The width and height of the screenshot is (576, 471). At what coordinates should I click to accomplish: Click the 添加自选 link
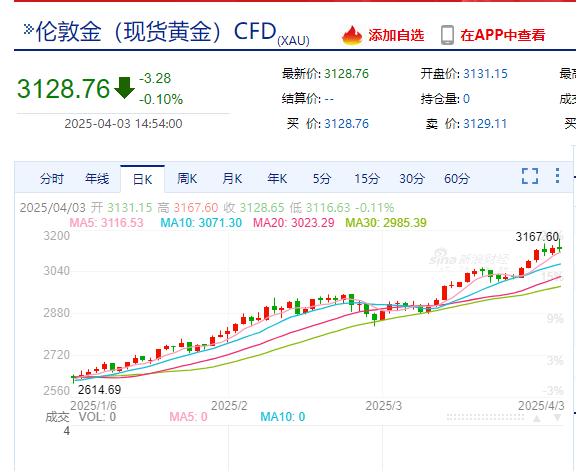pyautogui.click(x=396, y=35)
